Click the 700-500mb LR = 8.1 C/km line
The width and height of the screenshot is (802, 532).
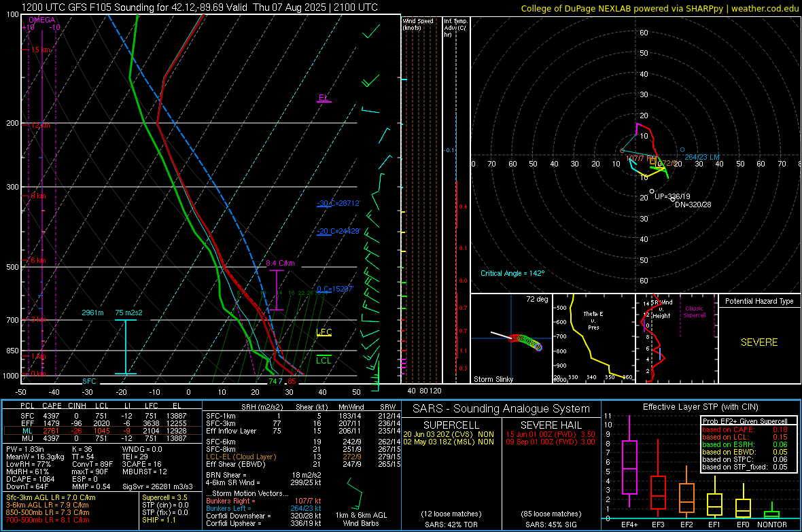point(48,520)
